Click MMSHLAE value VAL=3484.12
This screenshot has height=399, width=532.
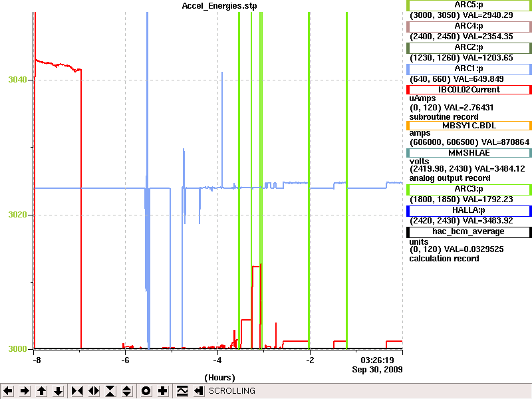coord(499,169)
